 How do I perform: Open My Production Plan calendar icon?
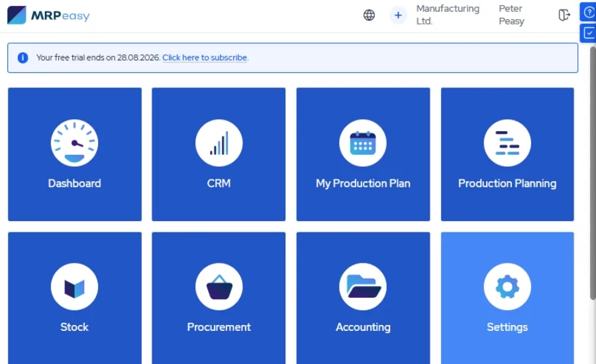(363, 143)
